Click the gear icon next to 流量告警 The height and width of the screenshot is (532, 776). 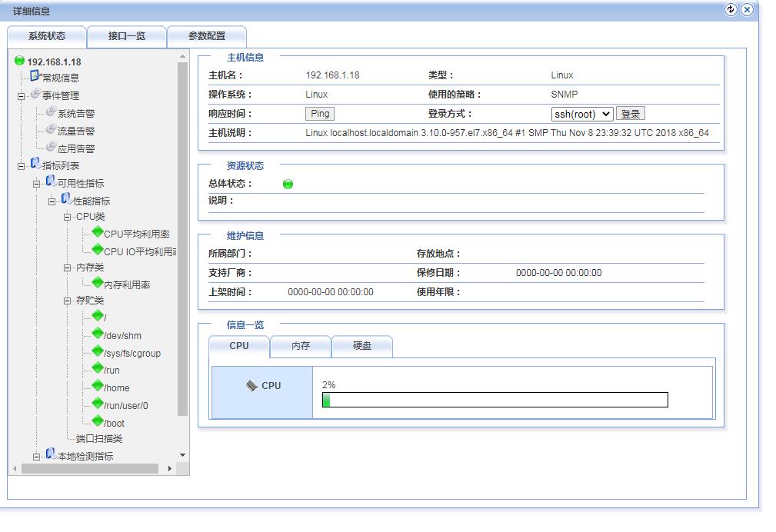[x=51, y=130]
